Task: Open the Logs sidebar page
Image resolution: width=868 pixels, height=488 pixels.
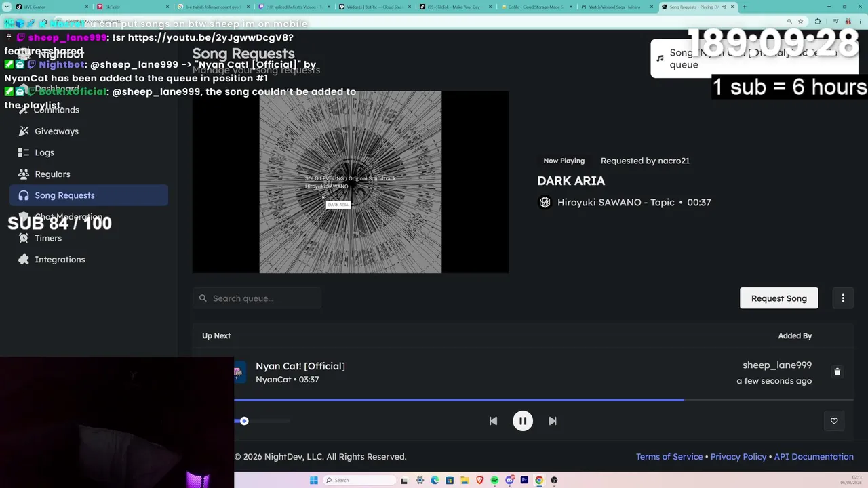Action: 89,152
